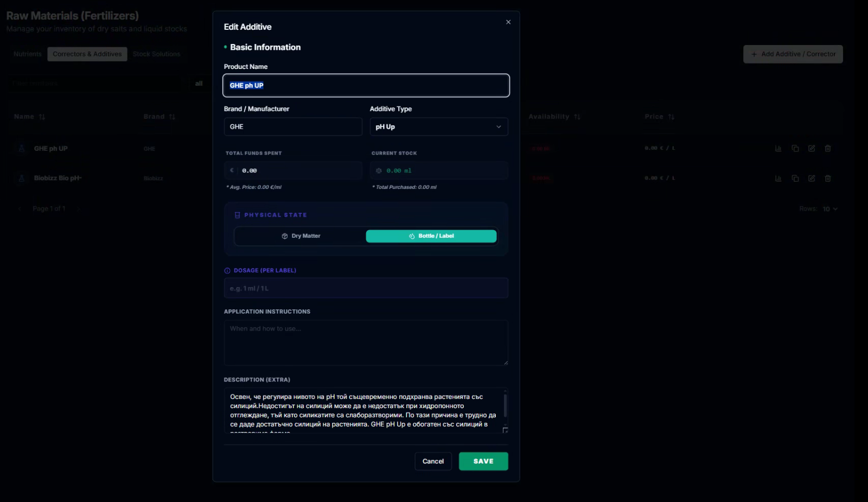Open stats chart for GHE ph UP
868x502 pixels.
coord(778,149)
